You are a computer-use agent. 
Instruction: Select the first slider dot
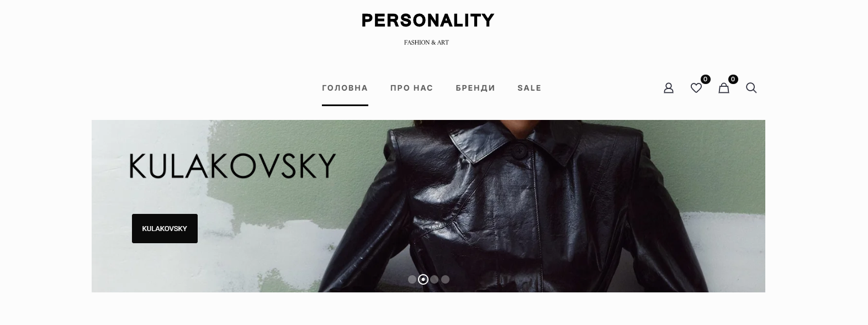(412, 280)
